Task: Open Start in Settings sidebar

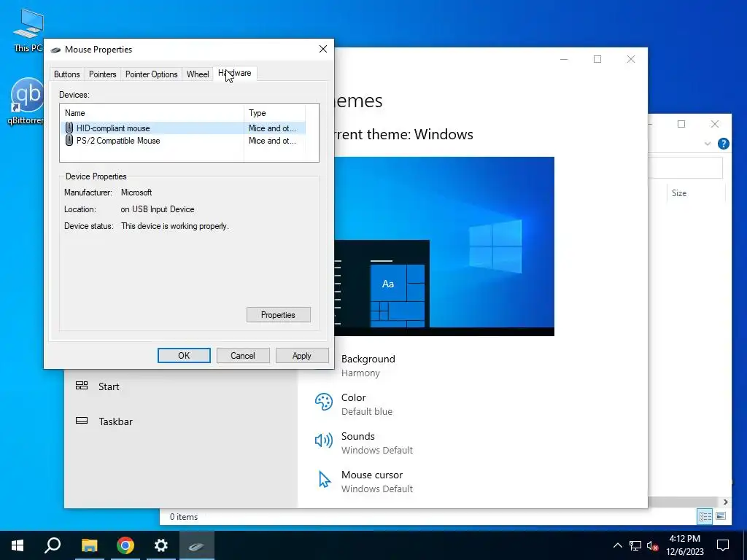Action: pyautogui.click(x=109, y=386)
